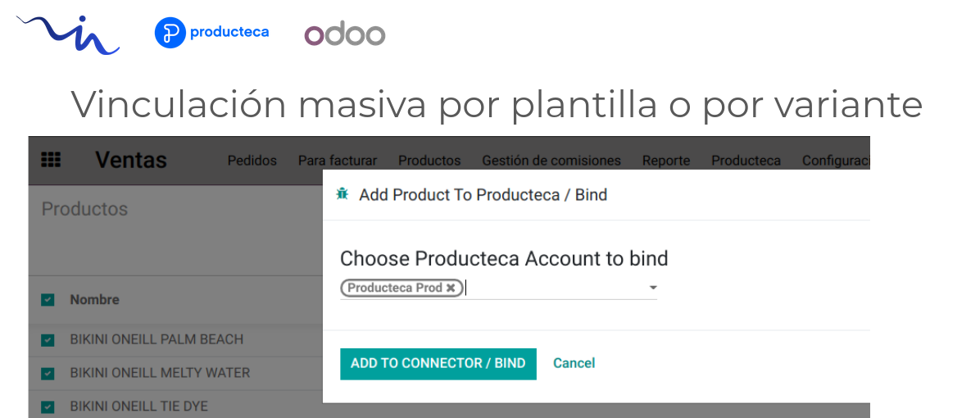Click the Producteca logo
This screenshot has width=980, height=418.
(x=212, y=33)
